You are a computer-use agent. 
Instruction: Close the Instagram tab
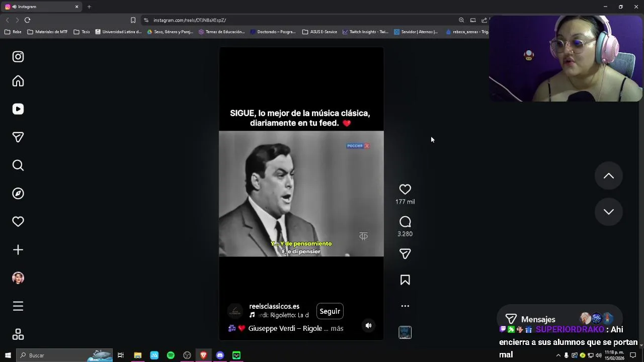(76, 7)
